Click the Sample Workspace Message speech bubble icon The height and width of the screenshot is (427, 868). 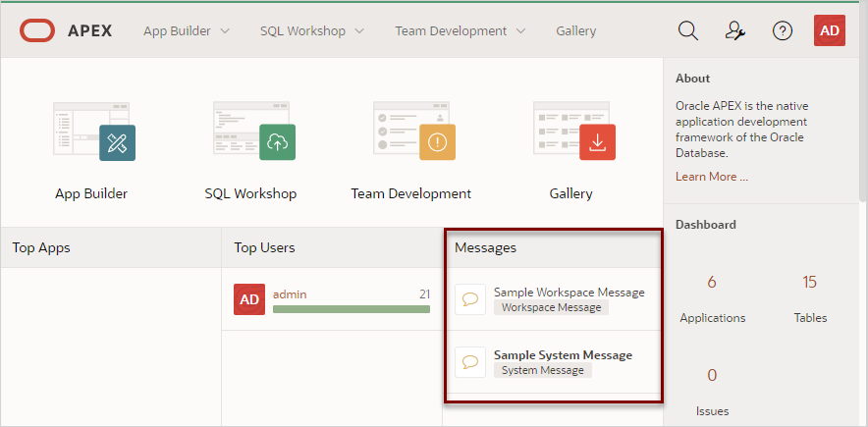click(470, 299)
